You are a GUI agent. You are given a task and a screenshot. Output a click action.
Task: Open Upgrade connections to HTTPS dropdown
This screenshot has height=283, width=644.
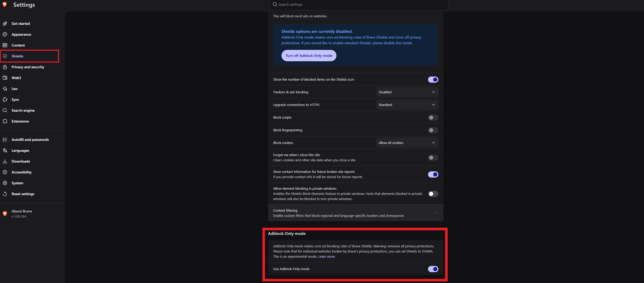pyautogui.click(x=407, y=105)
